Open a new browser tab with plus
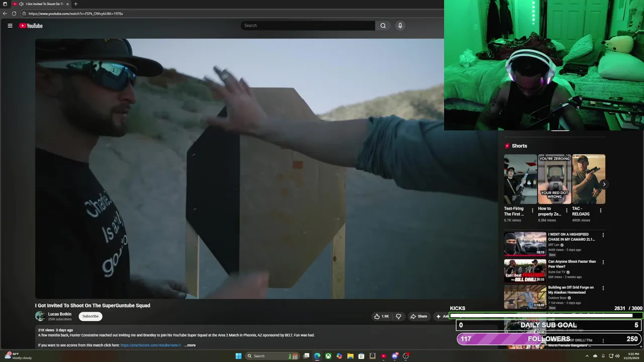This screenshot has width=644, height=362. 75,4
